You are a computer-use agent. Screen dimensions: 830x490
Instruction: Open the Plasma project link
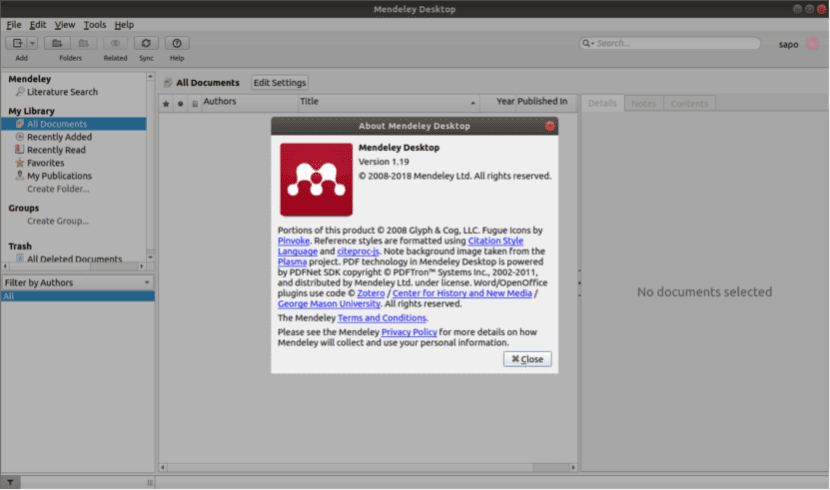pyautogui.click(x=292, y=262)
